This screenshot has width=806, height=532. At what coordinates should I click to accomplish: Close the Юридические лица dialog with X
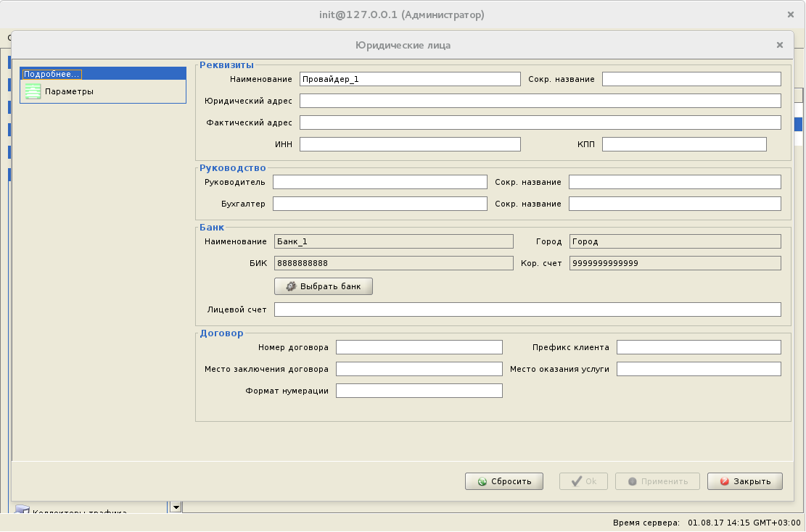pyautogui.click(x=779, y=45)
